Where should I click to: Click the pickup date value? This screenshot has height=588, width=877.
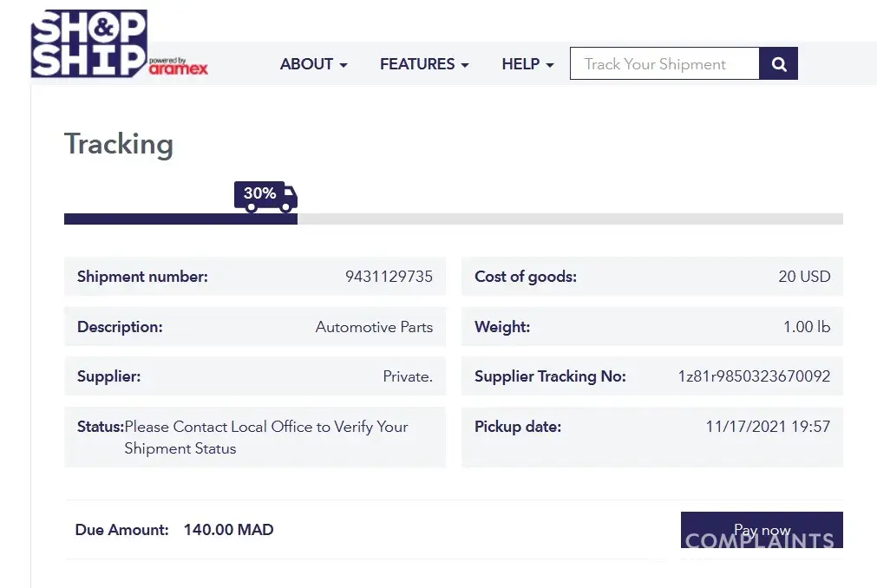coord(768,427)
